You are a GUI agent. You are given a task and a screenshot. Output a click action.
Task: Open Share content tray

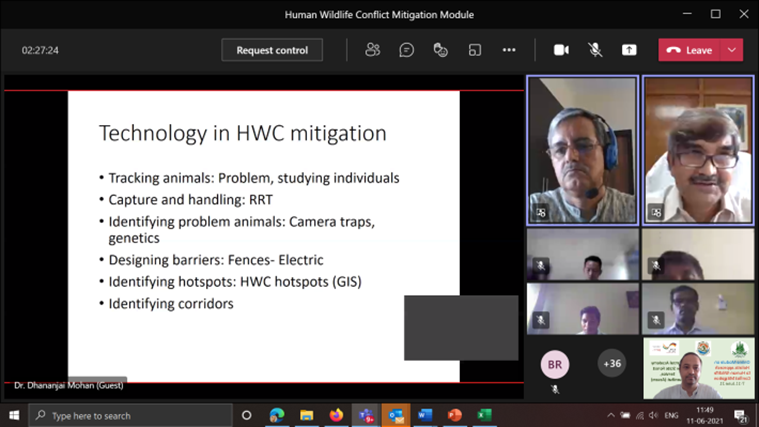click(629, 50)
